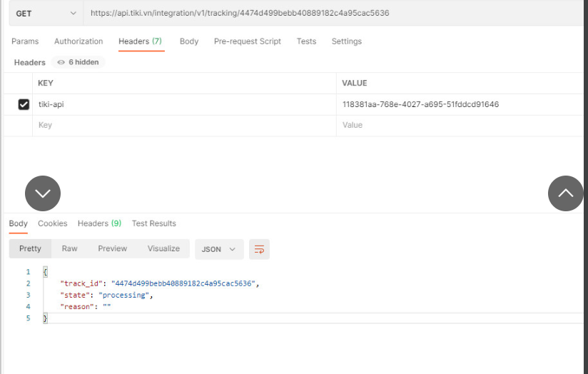The width and height of the screenshot is (588, 374).
Task: Click the round up-chevron button
Action: [x=565, y=193]
